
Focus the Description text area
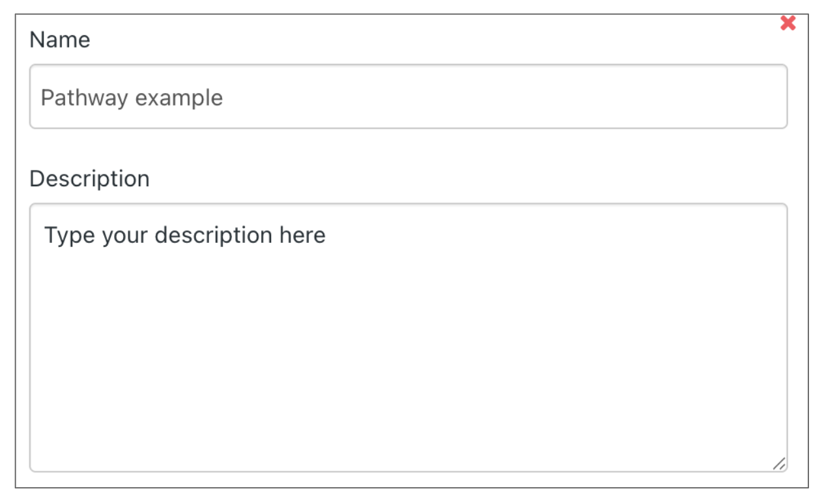408,337
